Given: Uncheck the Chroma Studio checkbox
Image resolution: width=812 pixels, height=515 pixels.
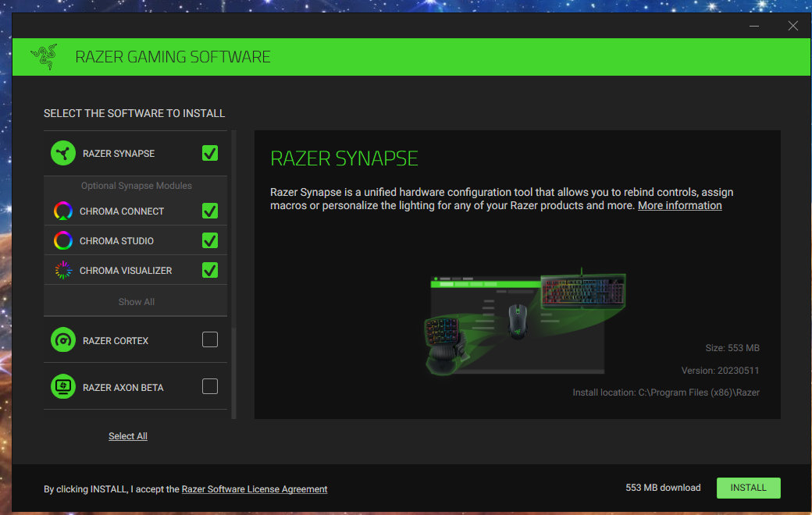Looking at the screenshot, I should tap(210, 240).
